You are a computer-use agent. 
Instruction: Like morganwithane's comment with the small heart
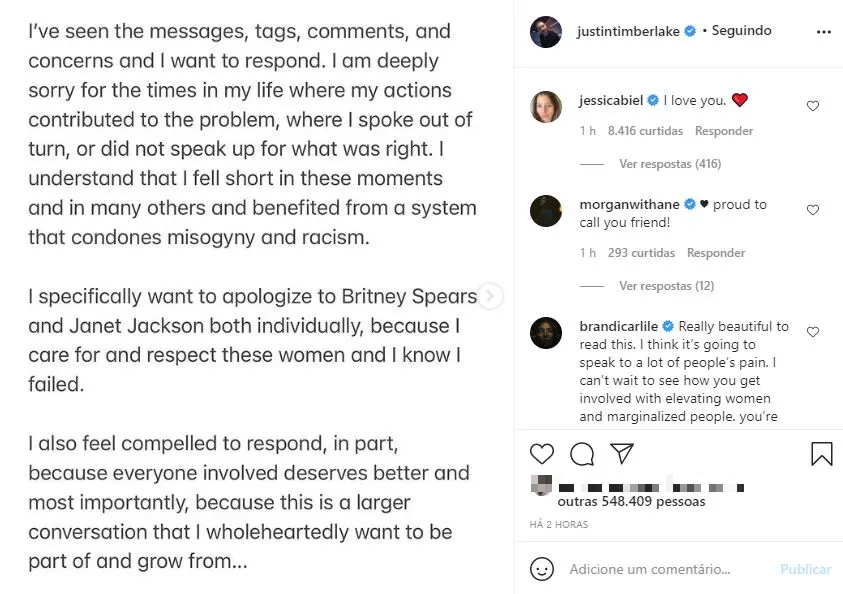[813, 210]
